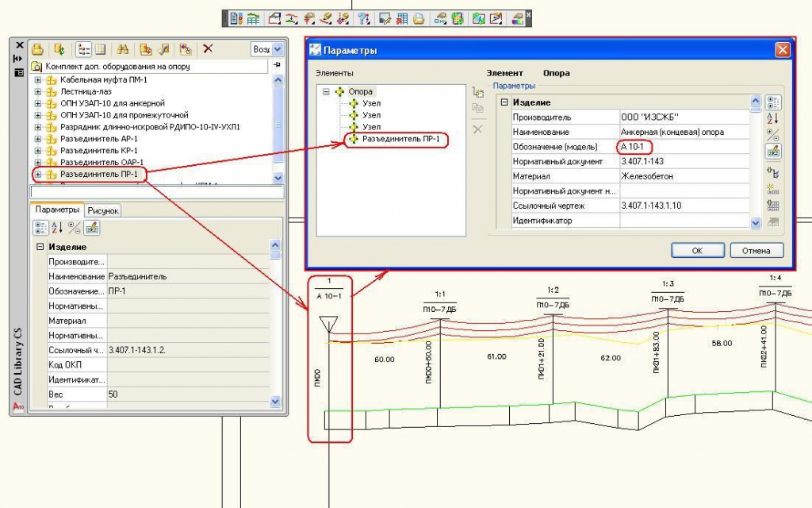Click the rainbow color palette icon in floating toolbar
The height and width of the screenshot is (508, 812).
[x=517, y=19]
